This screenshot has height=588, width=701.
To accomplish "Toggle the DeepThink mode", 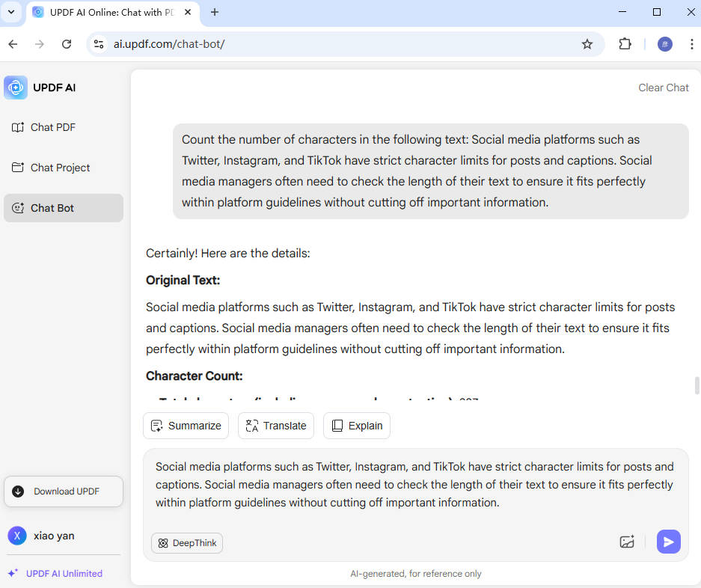I will pos(187,543).
